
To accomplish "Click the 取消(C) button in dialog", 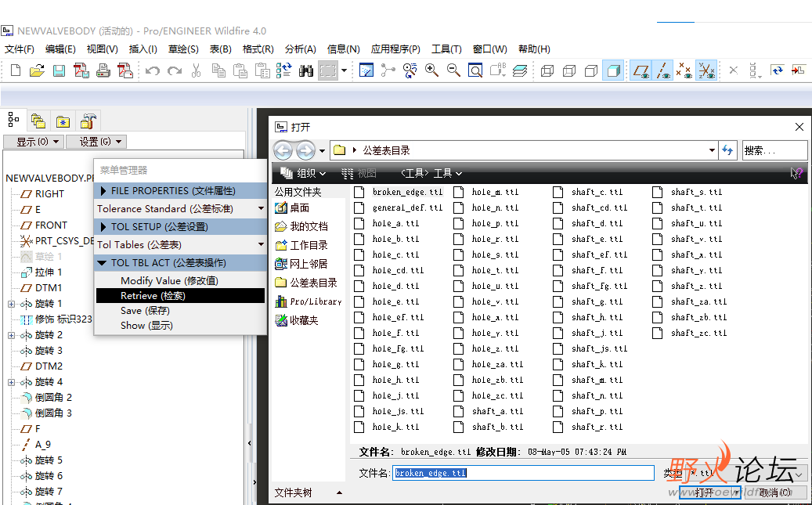I will tap(774, 492).
